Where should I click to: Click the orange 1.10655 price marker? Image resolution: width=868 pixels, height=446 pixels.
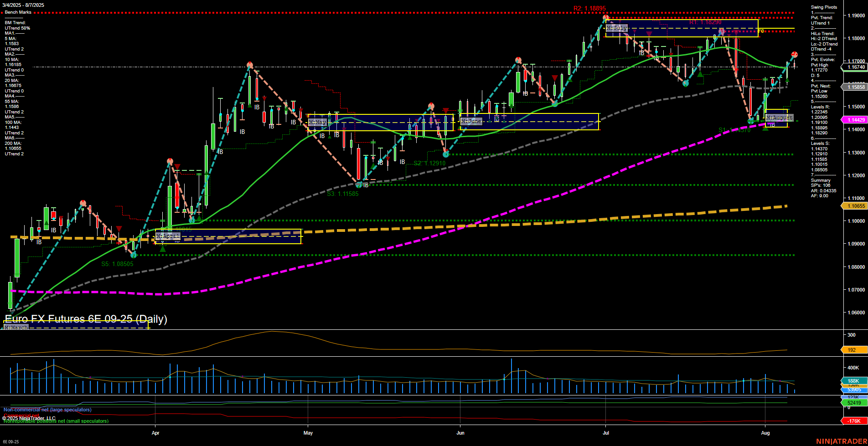(853, 206)
